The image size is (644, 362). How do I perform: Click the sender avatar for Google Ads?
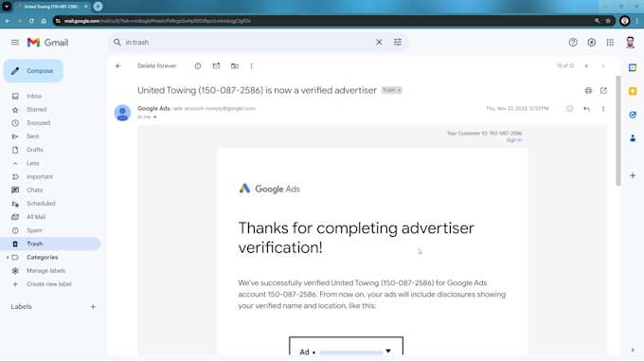tap(122, 113)
